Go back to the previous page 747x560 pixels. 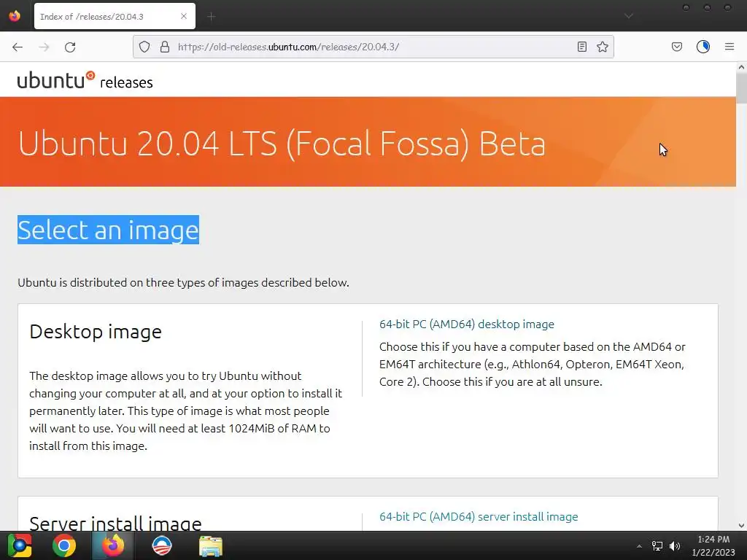(x=18, y=47)
